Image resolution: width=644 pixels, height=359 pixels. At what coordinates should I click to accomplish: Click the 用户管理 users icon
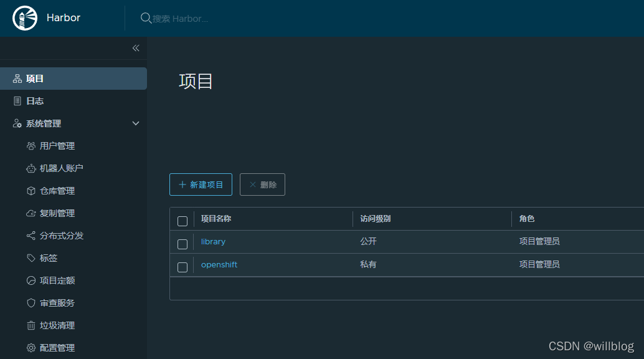(31, 146)
